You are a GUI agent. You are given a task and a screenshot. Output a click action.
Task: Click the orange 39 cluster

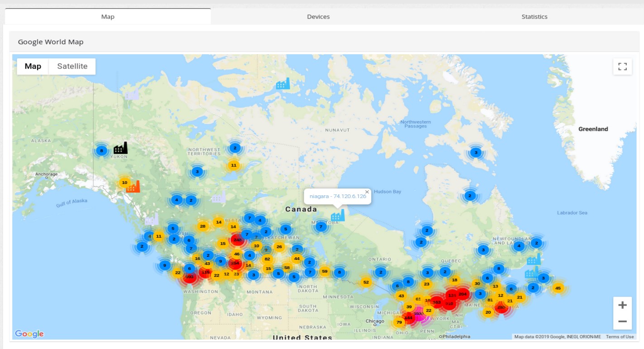[x=409, y=307]
